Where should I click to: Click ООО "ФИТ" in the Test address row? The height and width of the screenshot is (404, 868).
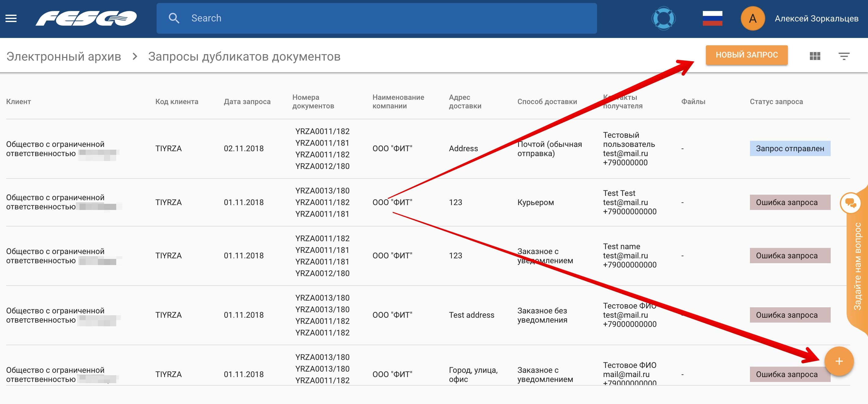coord(392,315)
